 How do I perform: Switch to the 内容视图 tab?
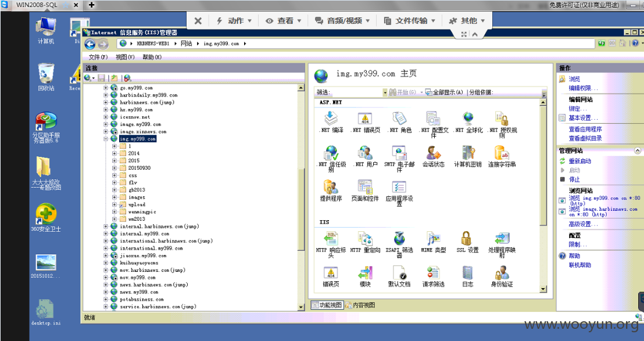360,305
